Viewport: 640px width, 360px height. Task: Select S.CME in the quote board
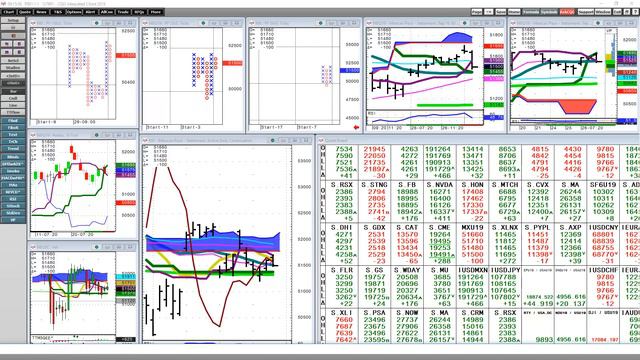440,227
